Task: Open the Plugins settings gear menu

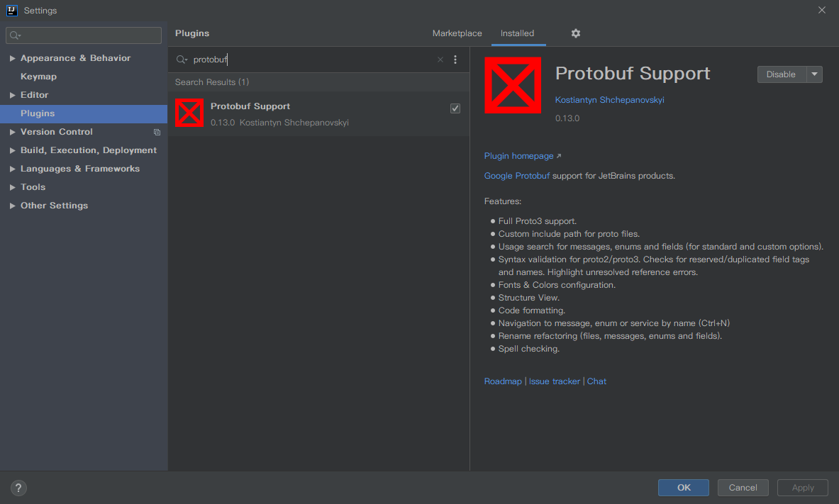Action: [x=575, y=33]
